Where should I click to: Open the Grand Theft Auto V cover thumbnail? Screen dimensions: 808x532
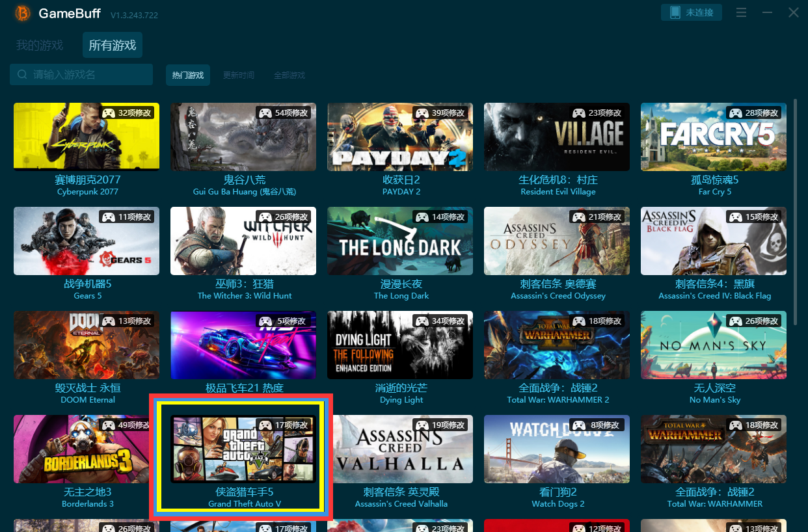tap(243, 449)
